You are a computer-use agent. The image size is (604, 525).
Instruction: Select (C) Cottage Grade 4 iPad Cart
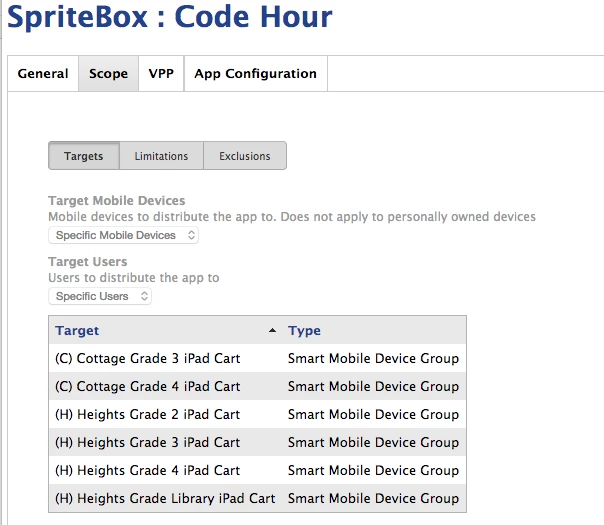[x=148, y=386]
